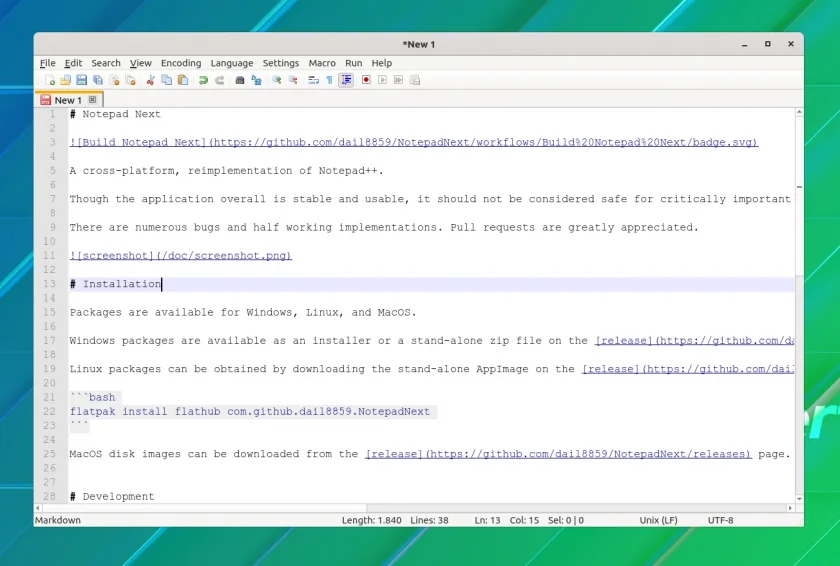Open the Edit menu

coord(73,63)
